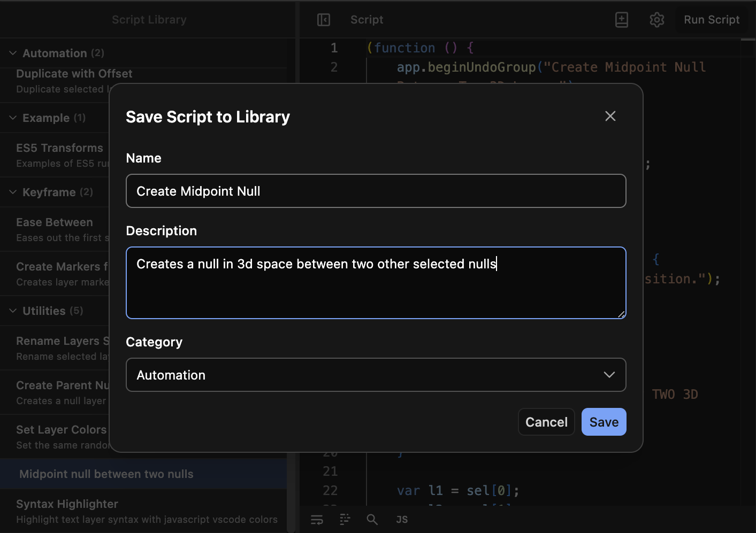The width and height of the screenshot is (756, 533).
Task: Select the JS language mode indicator
Action: coord(401,519)
